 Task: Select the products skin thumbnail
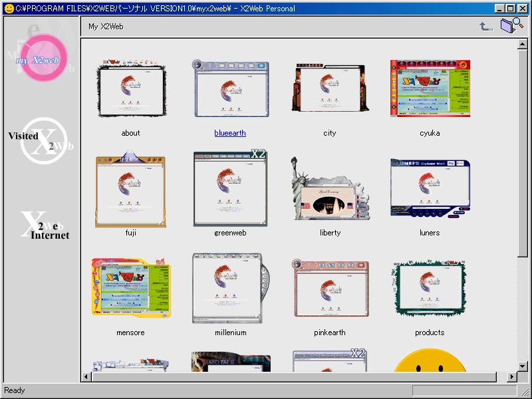click(429, 288)
